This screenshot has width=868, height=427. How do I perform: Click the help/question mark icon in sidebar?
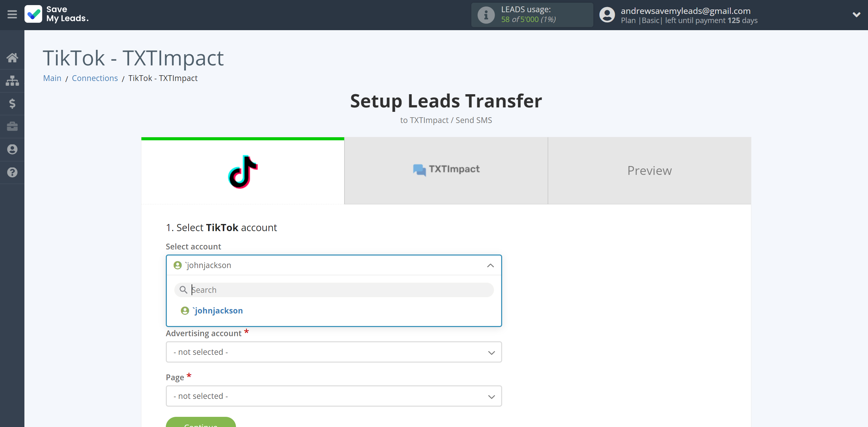tap(12, 172)
